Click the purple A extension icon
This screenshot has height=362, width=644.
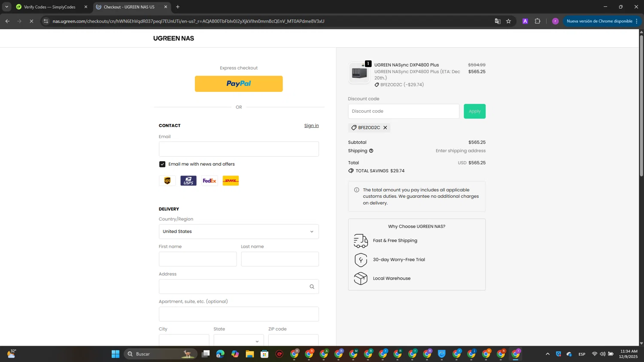click(525, 21)
